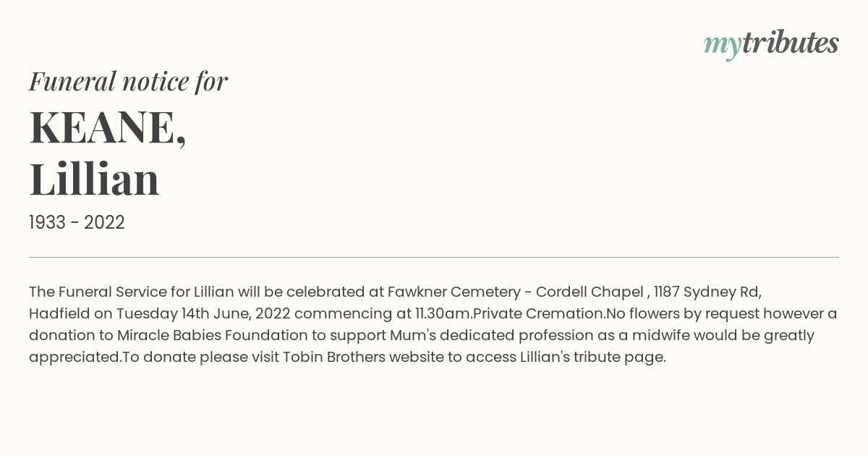868x456 pixels.
Task: Click the date "Tuesday 14th June, 2022"
Action: point(203,314)
